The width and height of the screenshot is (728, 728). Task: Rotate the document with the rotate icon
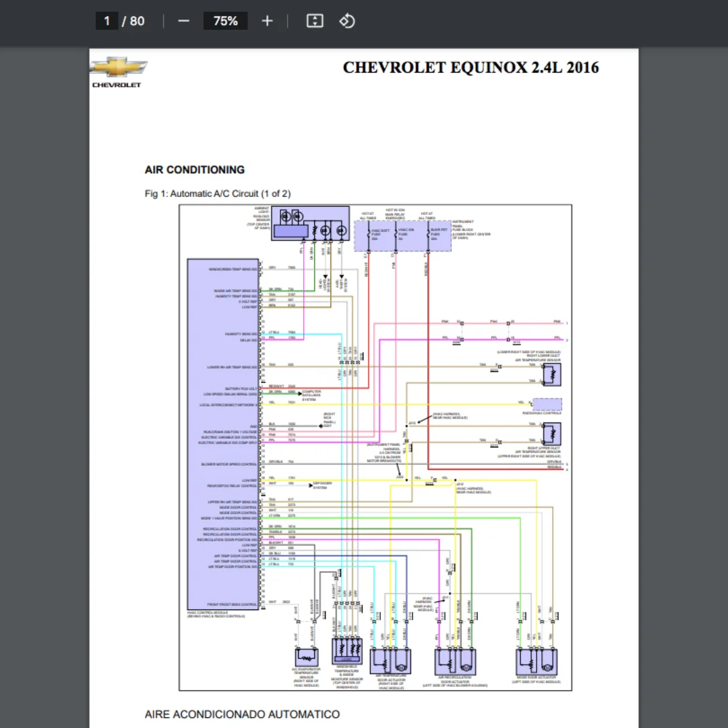coord(347,21)
